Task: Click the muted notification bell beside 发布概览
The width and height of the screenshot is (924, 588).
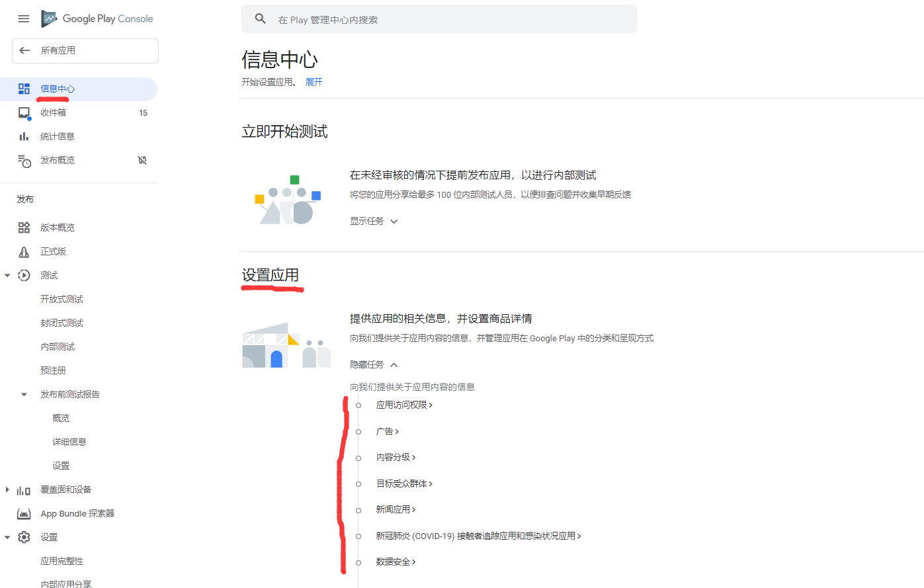Action: [142, 160]
